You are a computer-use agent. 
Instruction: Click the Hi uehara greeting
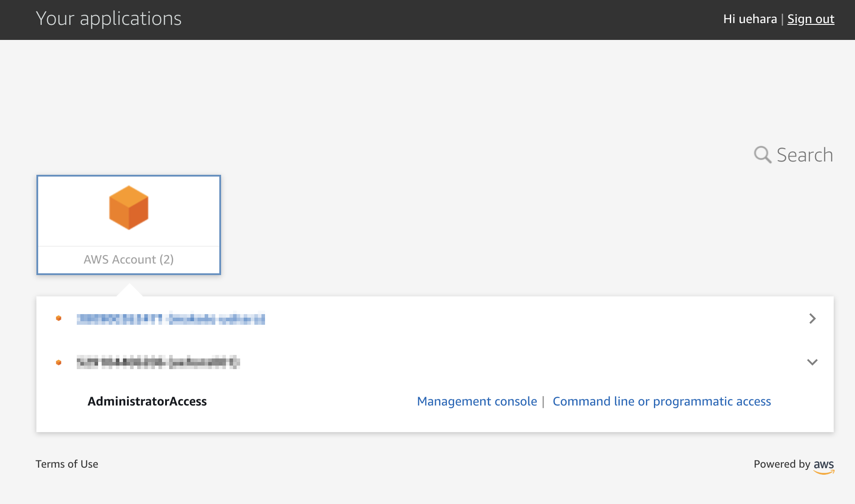point(749,19)
